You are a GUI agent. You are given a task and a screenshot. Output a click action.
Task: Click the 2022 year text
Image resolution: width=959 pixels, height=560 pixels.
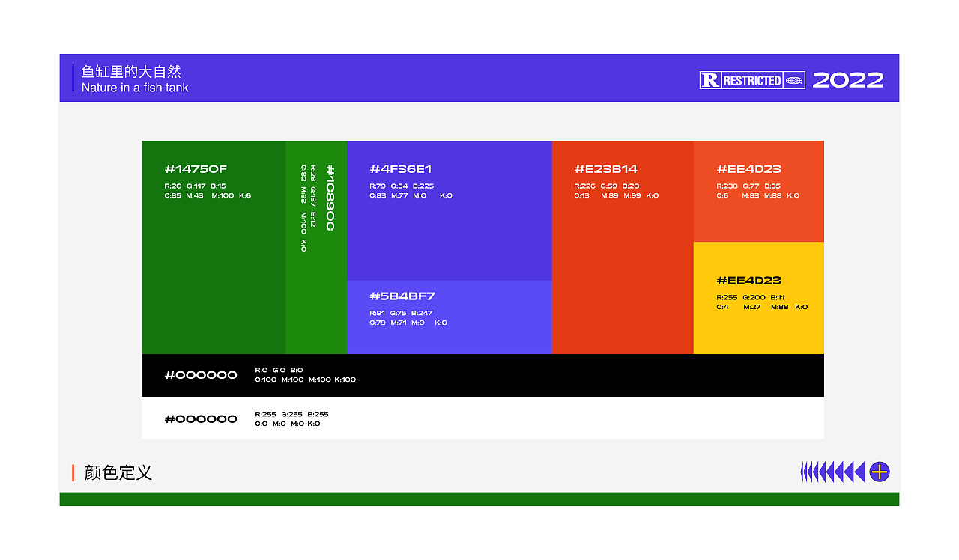pos(848,80)
